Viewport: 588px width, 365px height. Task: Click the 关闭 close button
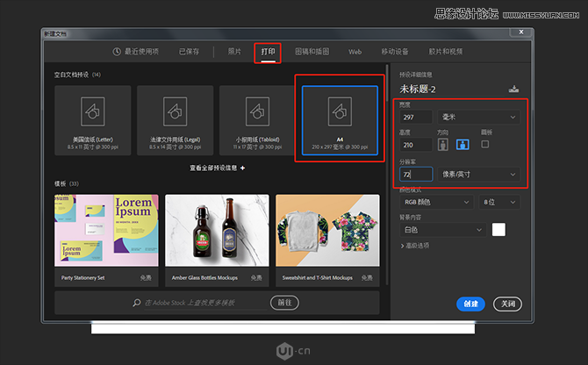508,304
